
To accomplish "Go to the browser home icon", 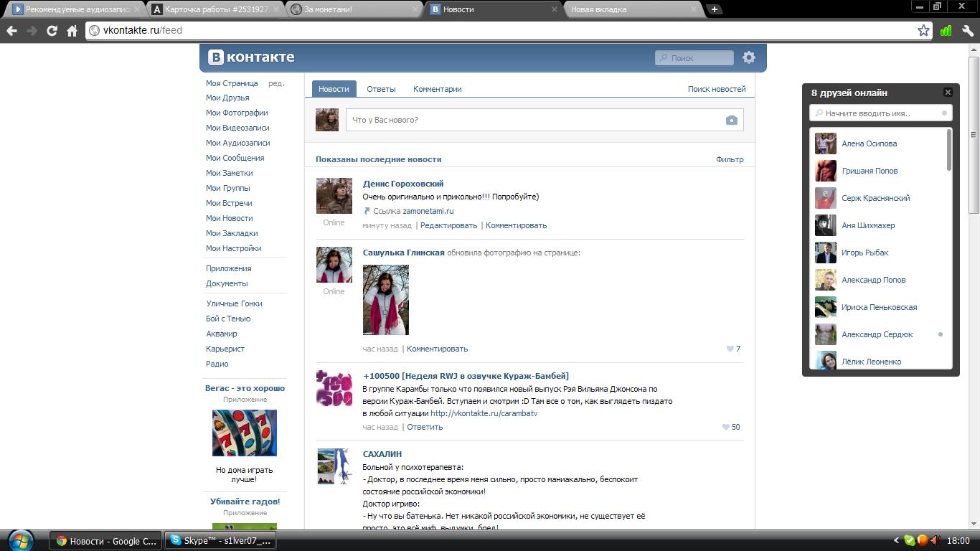I will click(x=72, y=31).
